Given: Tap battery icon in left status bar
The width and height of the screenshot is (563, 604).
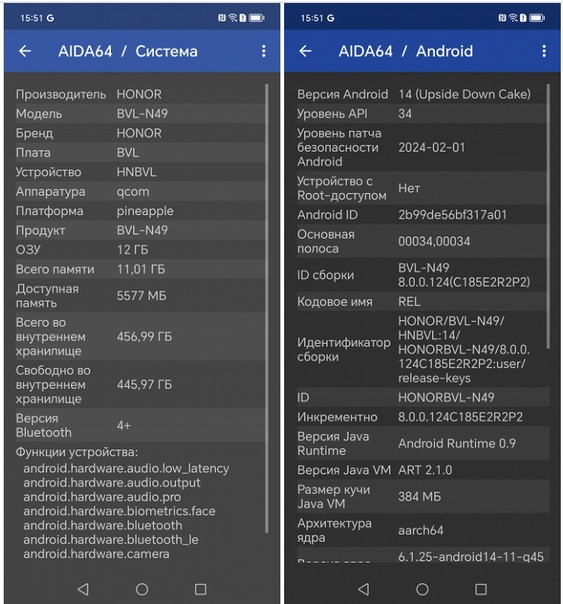Looking at the screenshot, I should [x=256, y=18].
